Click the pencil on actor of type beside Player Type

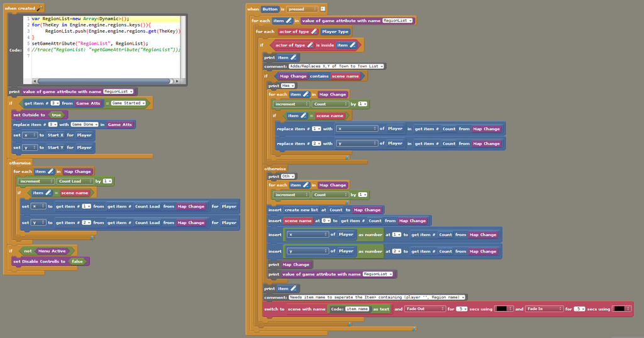(x=314, y=31)
